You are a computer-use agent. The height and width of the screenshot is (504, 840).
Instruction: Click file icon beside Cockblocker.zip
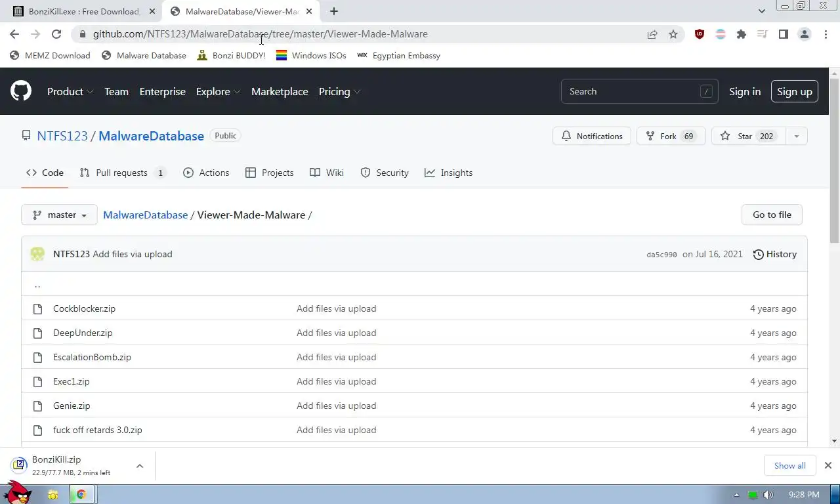(x=37, y=308)
